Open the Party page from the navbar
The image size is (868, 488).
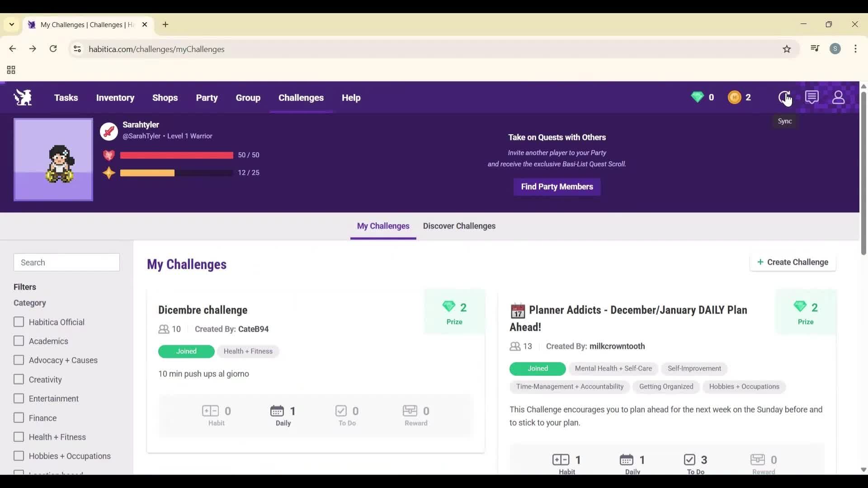[207, 98]
